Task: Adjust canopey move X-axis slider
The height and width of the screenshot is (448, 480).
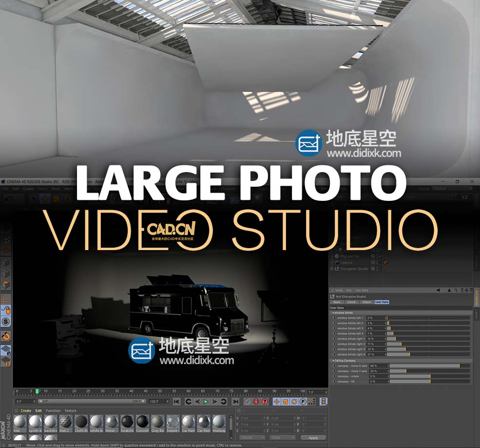Action: click(x=430, y=366)
